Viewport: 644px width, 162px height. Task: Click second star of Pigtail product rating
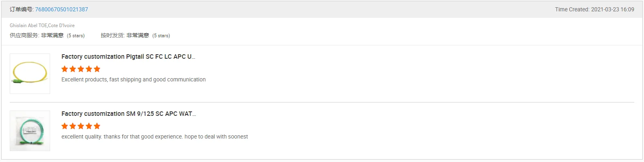pos(73,69)
